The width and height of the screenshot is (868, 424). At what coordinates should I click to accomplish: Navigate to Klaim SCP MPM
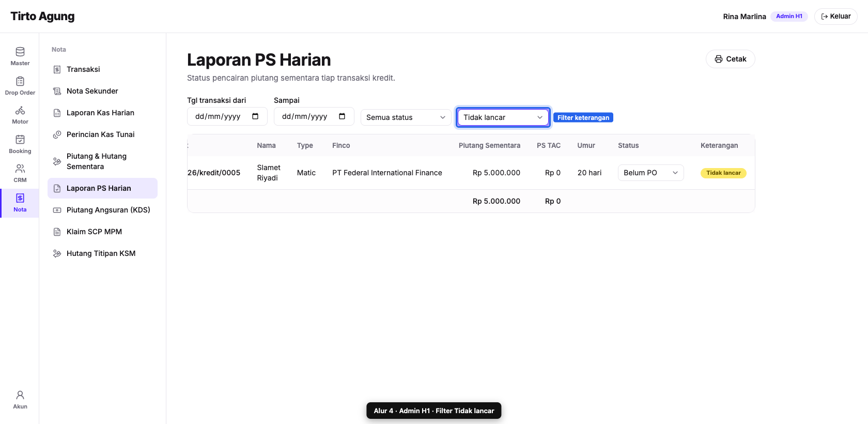102,232
